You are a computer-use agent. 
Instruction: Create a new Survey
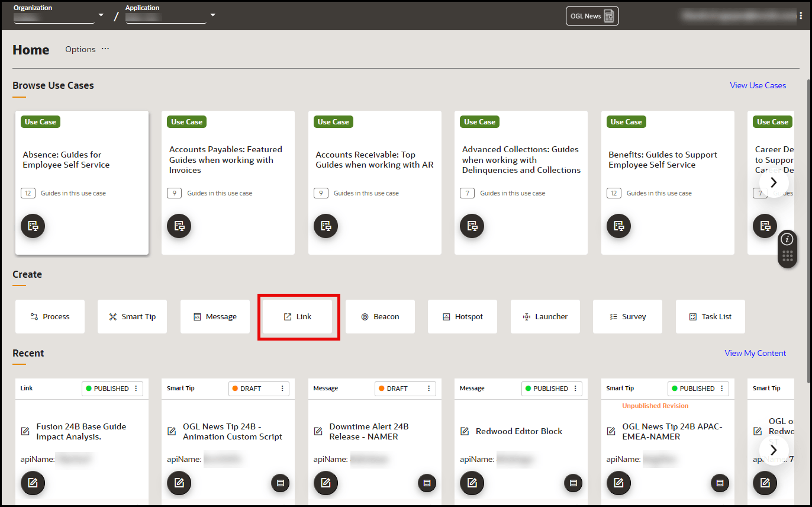628,316
